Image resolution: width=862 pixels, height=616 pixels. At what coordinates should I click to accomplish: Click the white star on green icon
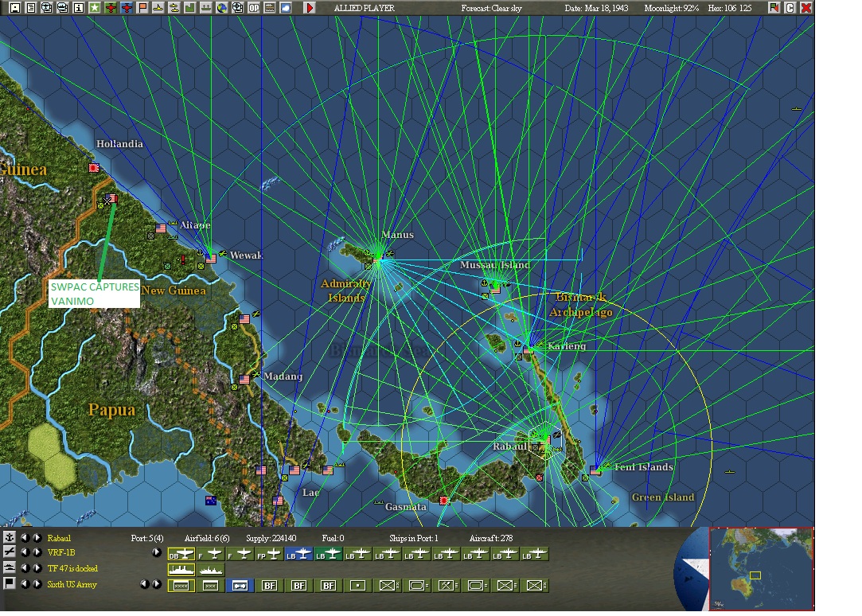[95, 7]
